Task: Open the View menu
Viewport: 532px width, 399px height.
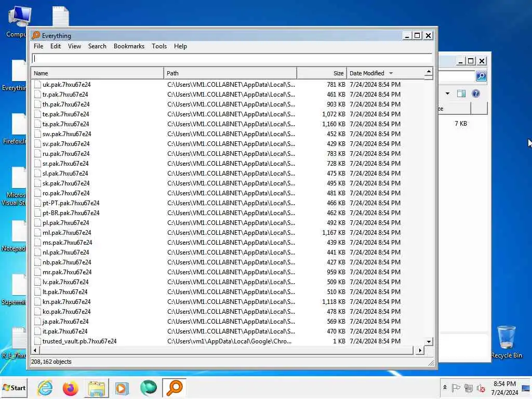Action: tap(74, 46)
